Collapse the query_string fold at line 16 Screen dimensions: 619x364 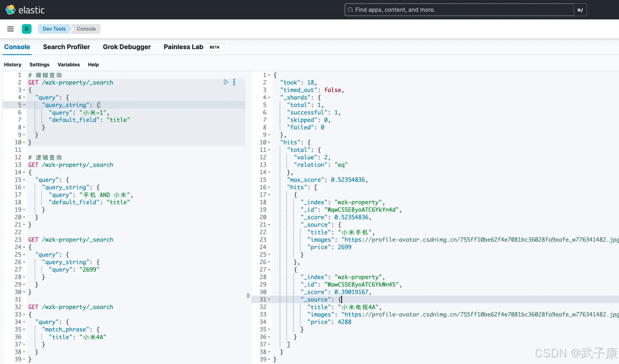click(x=24, y=187)
